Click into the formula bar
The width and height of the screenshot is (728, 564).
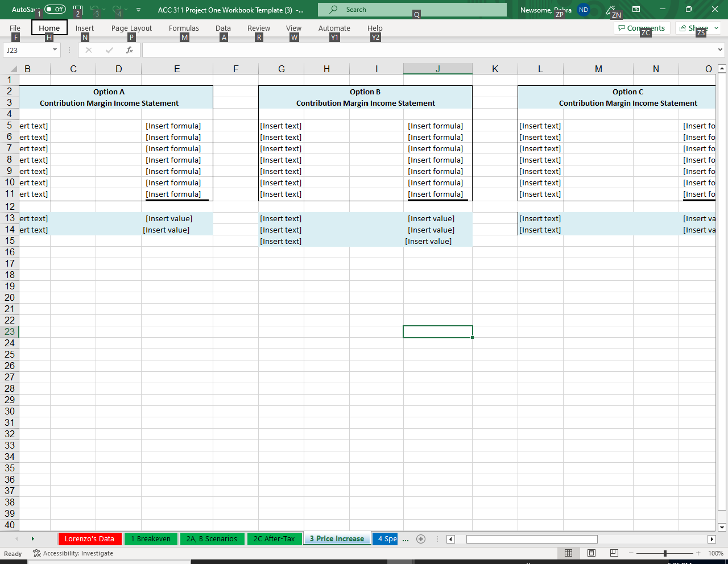(x=429, y=50)
